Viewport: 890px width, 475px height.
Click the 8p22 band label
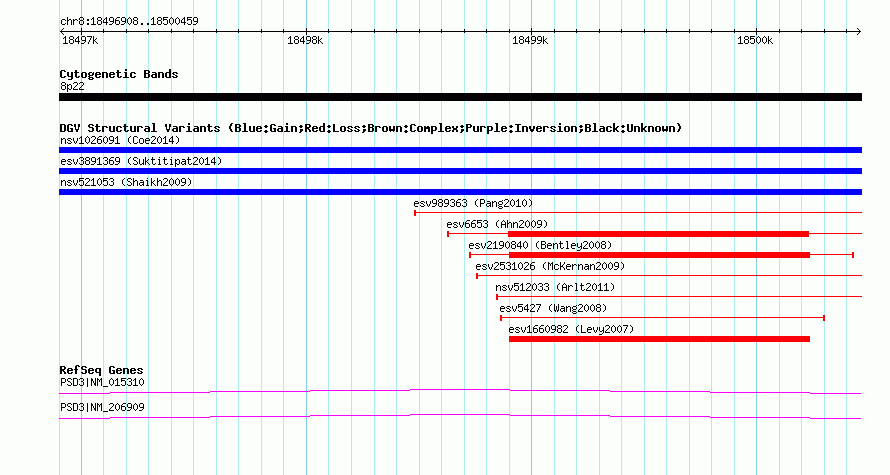coord(72,86)
